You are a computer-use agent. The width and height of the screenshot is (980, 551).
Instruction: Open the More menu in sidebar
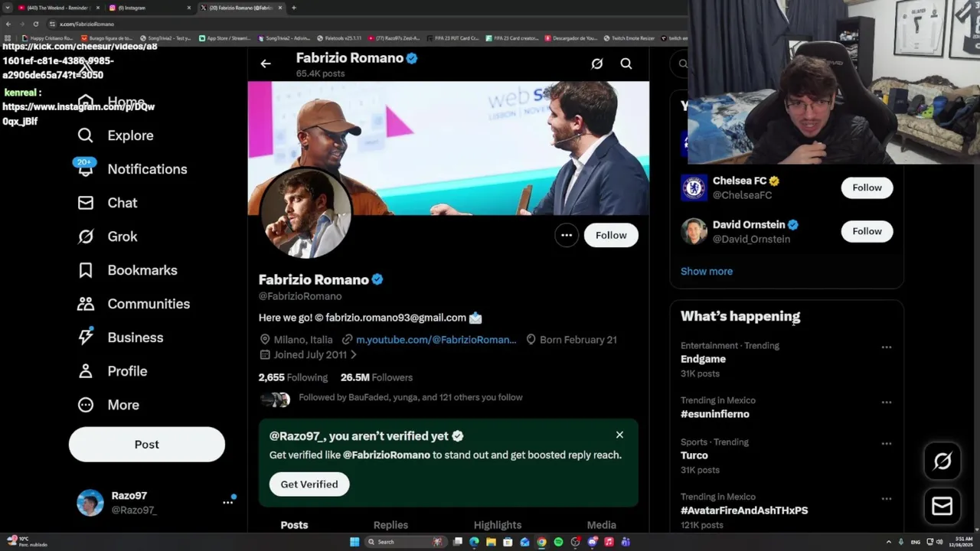coord(108,405)
